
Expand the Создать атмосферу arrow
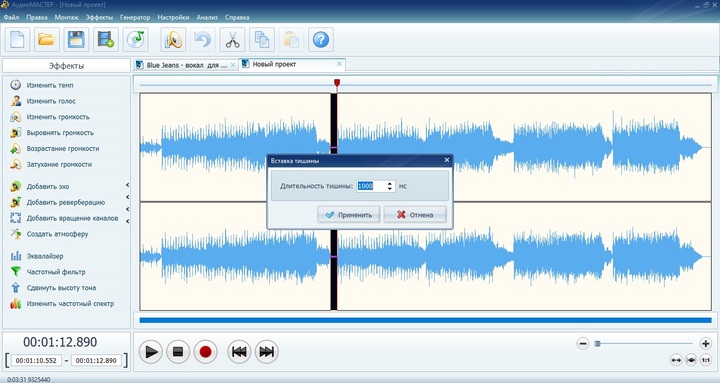click(x=127, y=221)
